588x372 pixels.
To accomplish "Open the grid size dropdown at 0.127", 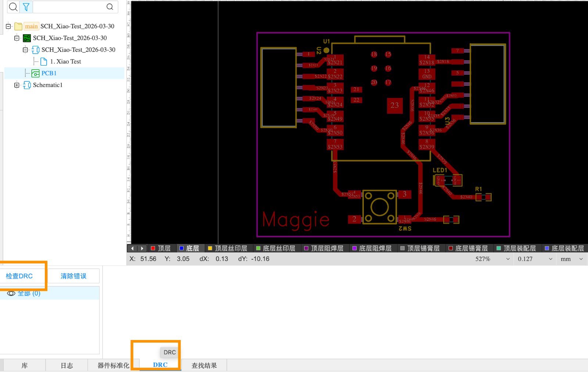I will (550, 259).
